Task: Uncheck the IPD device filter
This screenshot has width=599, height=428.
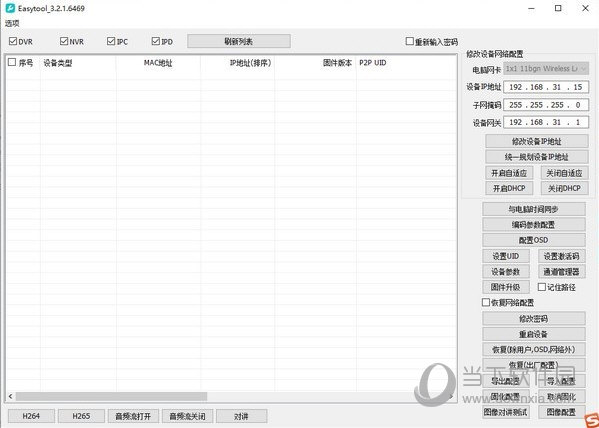Action: click(155, 41)
